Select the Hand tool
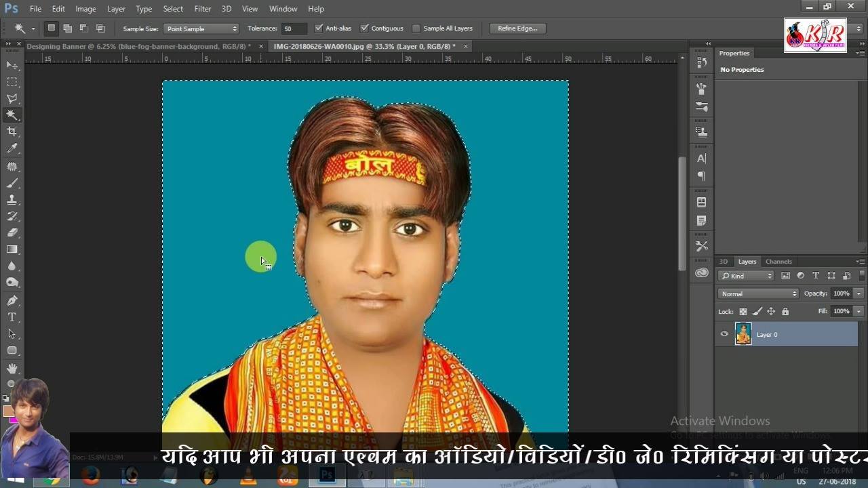 pyautogui.click(x=12, y=368)
